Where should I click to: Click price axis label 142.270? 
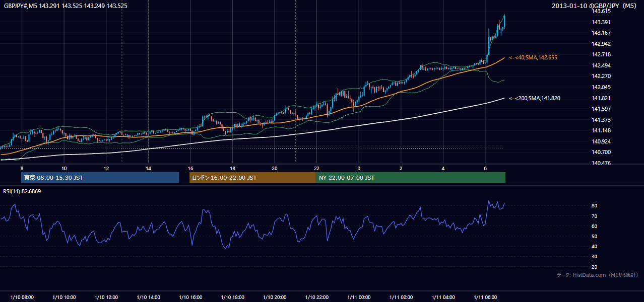point(601,77)
